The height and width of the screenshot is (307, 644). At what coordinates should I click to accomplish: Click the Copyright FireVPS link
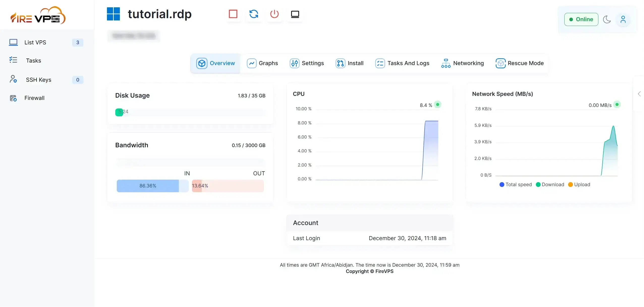369,271
